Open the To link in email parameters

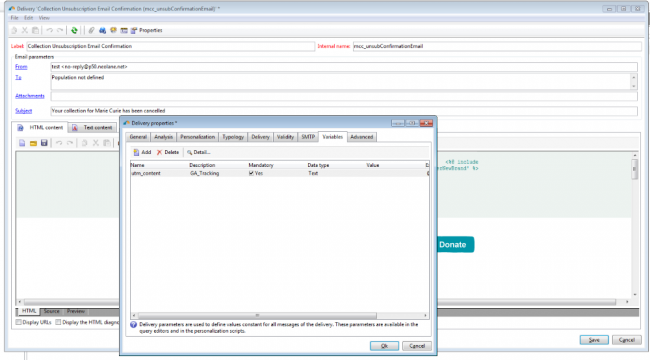18,78
